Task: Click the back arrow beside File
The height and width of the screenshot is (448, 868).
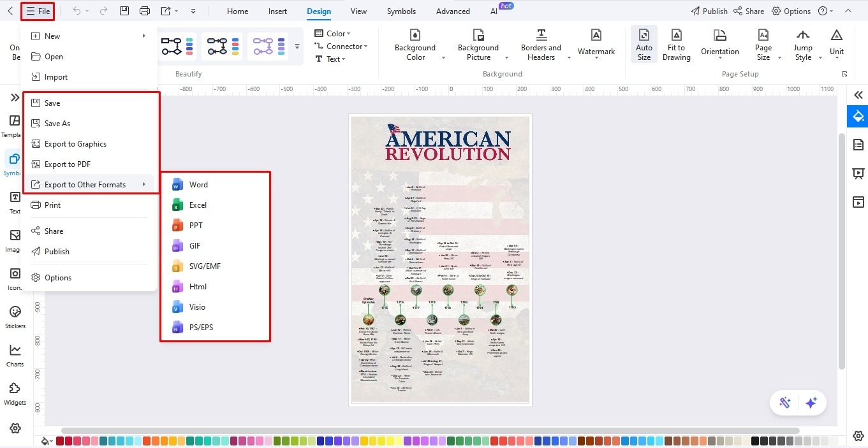Action: [10, 11]
